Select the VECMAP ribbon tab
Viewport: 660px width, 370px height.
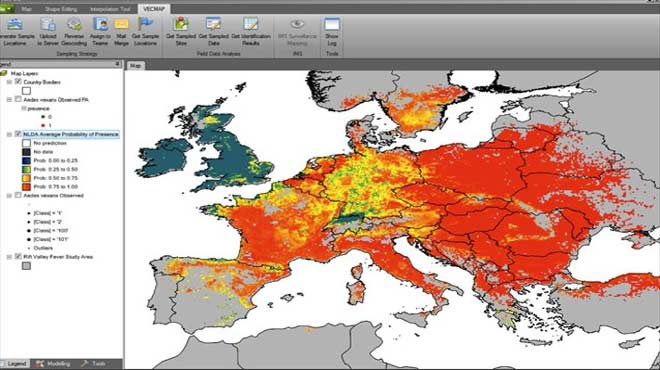pyautogui.click(x=154, y=9)
